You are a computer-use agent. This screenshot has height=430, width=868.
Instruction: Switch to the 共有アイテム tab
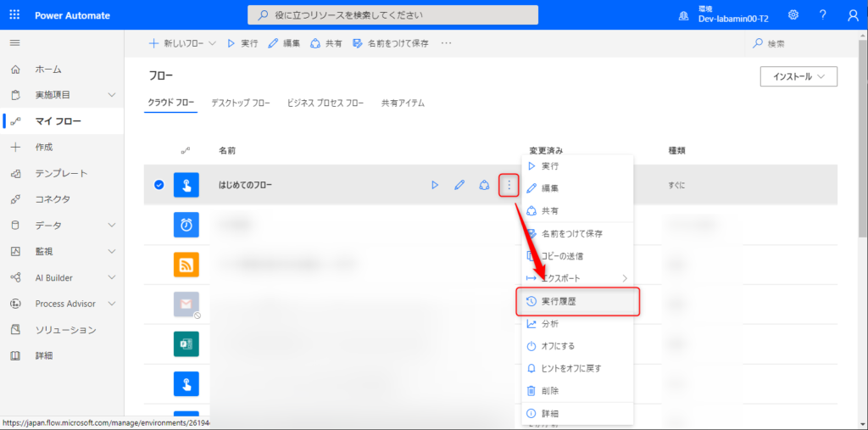[403, 103]
